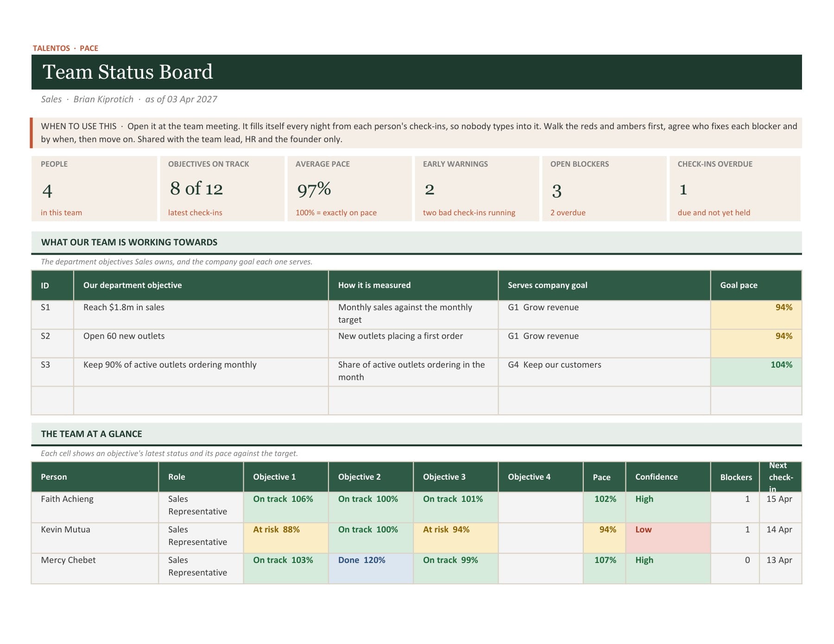834x644 pixels.
Task: Select Mercy Chebet's Done 120% cell
Action: (x=371, y=569)
